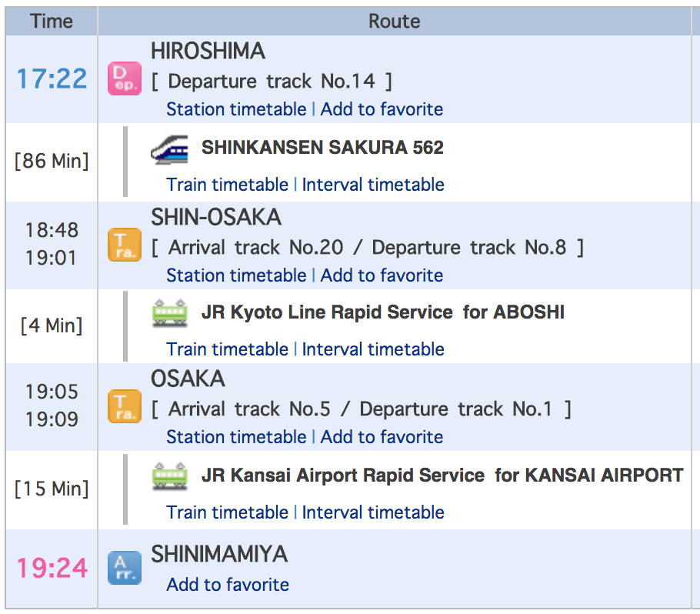Open Osaka Station timetable link

[236, 437]
